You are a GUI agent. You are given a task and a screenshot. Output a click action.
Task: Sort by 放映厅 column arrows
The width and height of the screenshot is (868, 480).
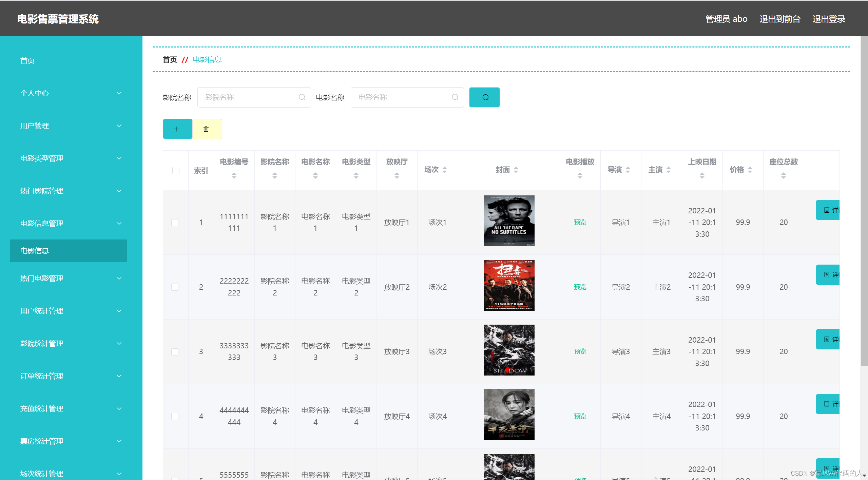[397, 175]
